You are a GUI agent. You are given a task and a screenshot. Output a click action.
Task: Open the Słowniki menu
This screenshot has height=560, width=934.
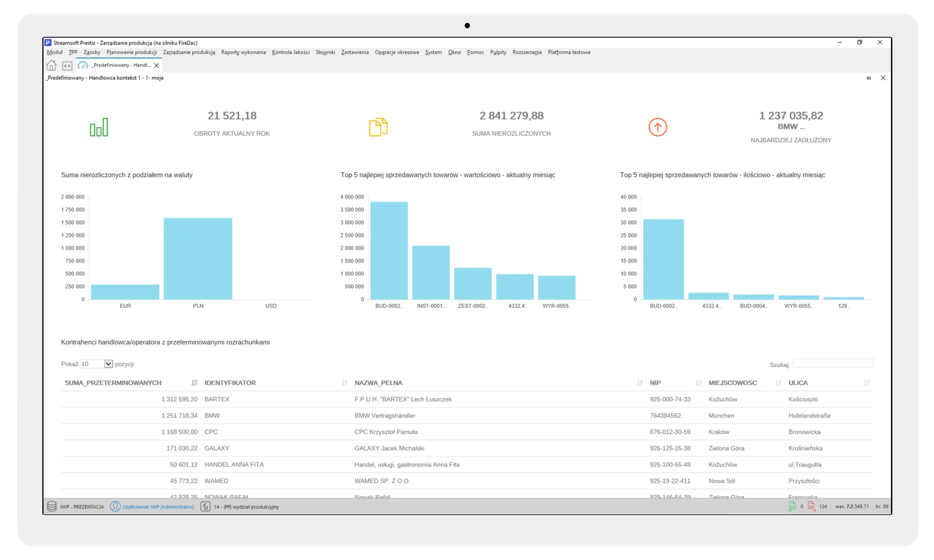pos(325,53)
